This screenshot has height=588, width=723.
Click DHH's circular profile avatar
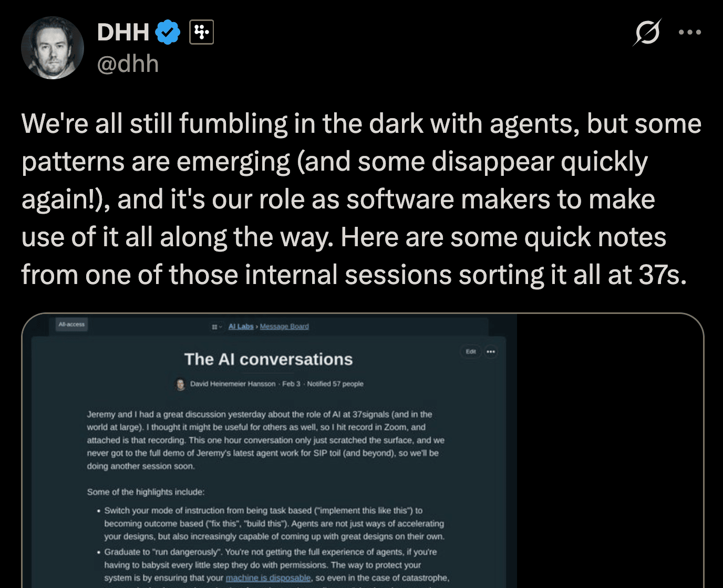pos(53,48)
